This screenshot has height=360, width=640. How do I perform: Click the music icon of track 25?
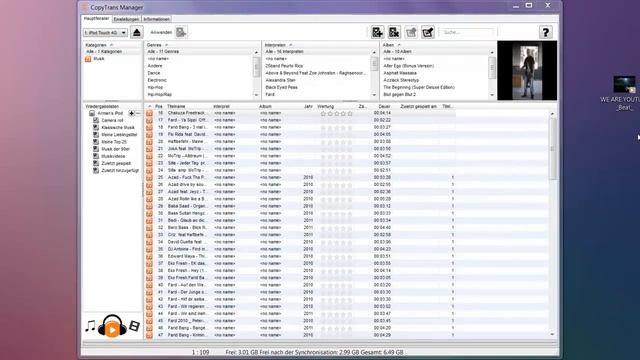point(149,178)
